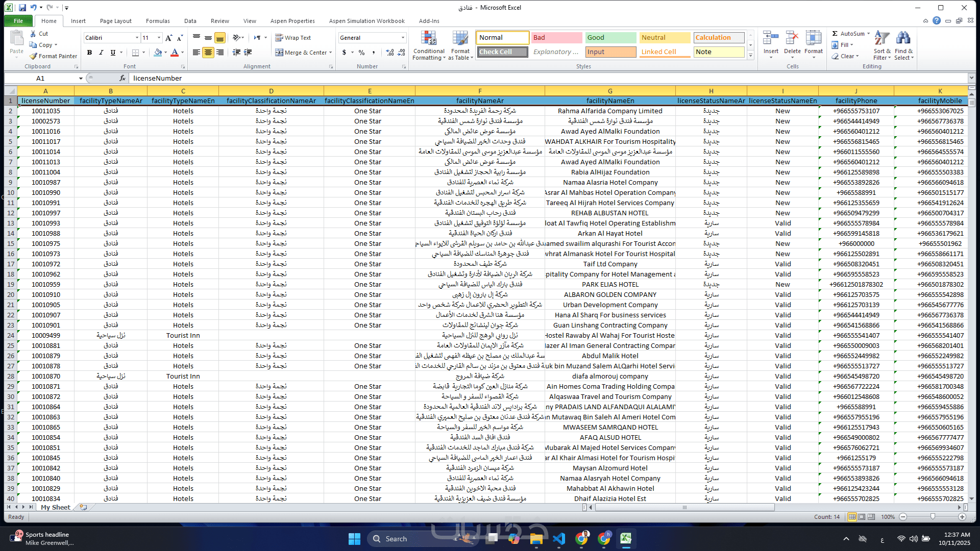Open Visual Studio Code from taskbar
Viewport: 980px width, 551px height.
[x=559, y=539]
